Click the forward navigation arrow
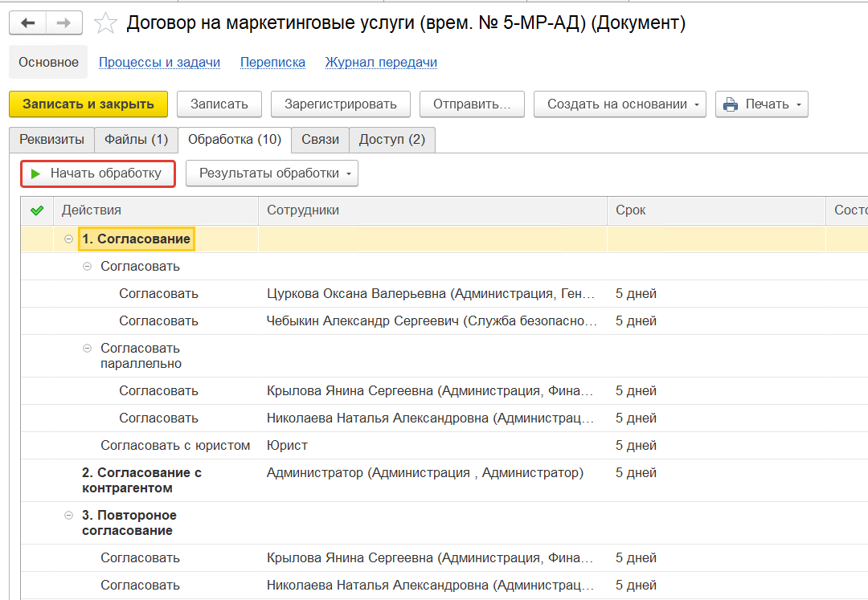868x600 pixels. coord(65,23)
